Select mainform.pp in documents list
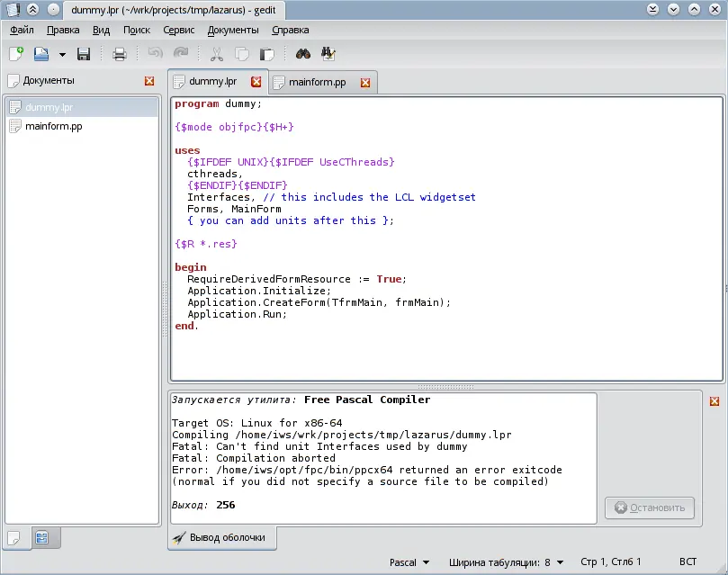 83,126
